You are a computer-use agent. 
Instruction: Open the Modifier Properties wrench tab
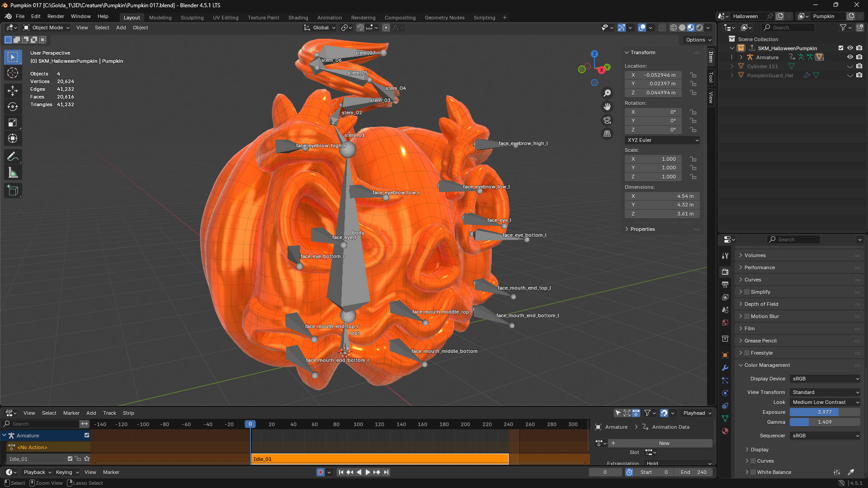pos(725,368)
